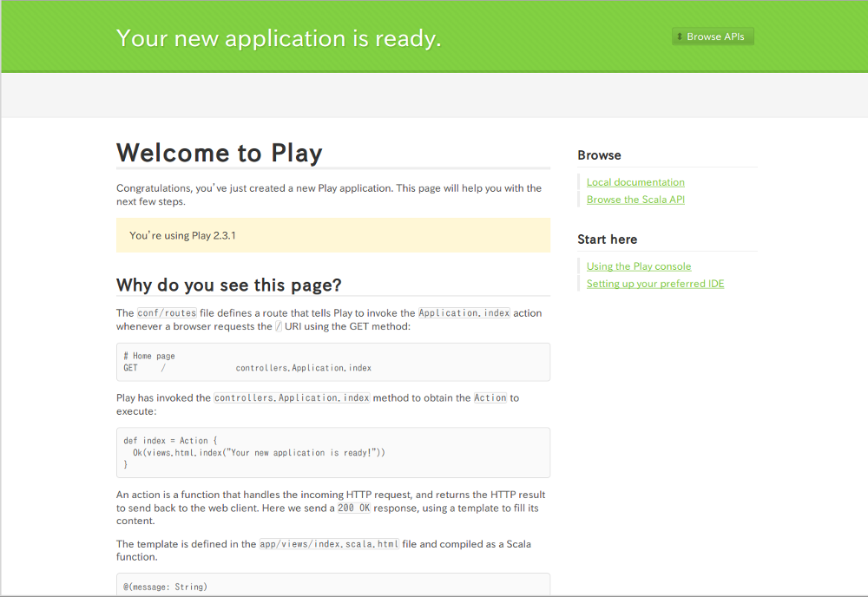Viewport: 868px width, 597px height.
Task: Click the Application.index inline code
Action: coord(464,312)
